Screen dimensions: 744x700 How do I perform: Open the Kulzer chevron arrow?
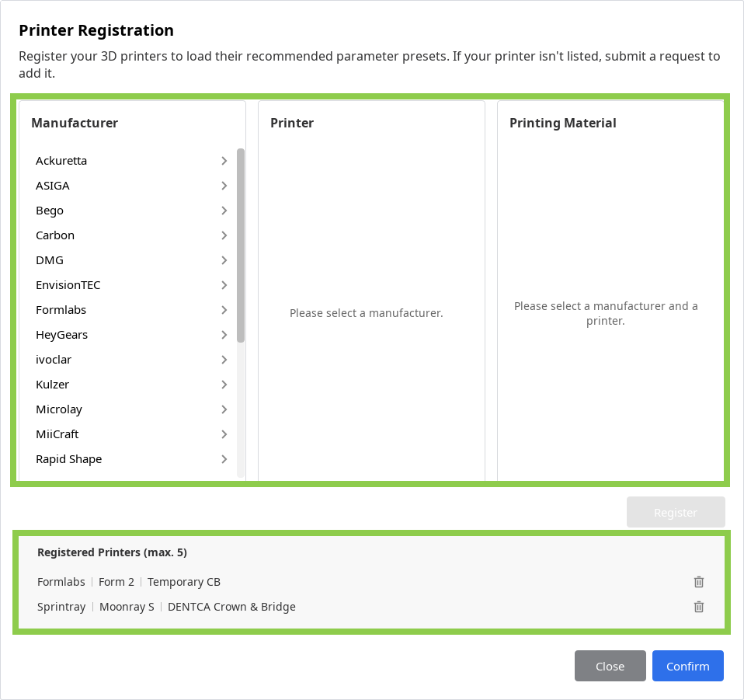224,385
